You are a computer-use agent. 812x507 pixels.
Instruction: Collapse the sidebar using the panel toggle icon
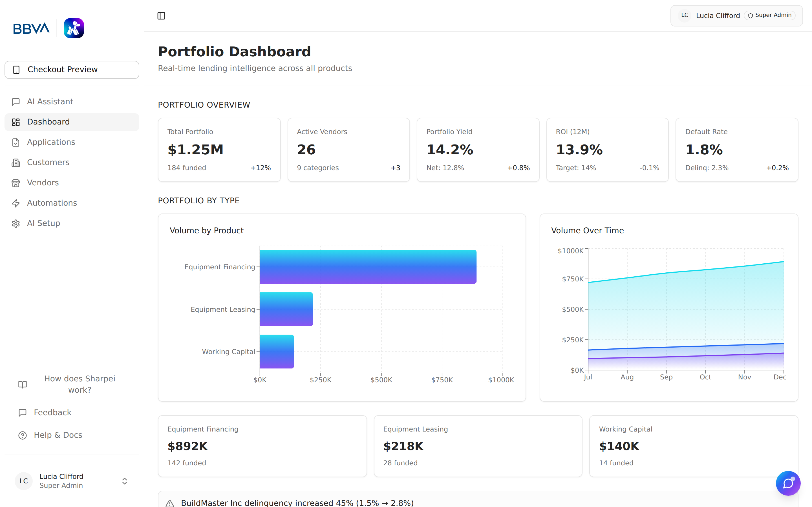(161, 15)
